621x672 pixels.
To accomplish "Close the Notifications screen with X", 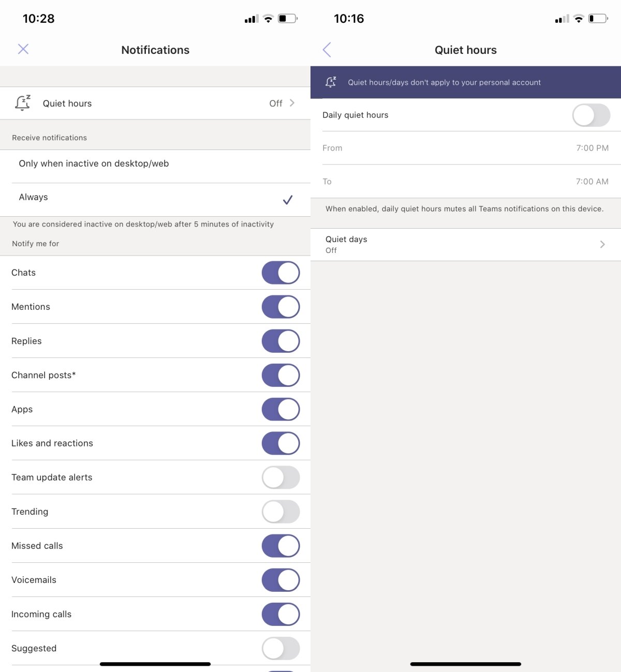I will pyautogui.click(x=23, y=49).
